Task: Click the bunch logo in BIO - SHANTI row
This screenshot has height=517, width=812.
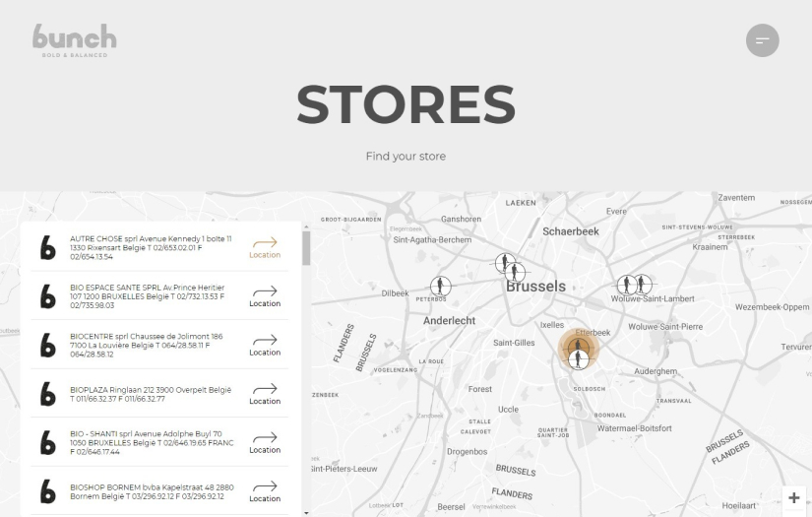Action: [x=47, y=442]
